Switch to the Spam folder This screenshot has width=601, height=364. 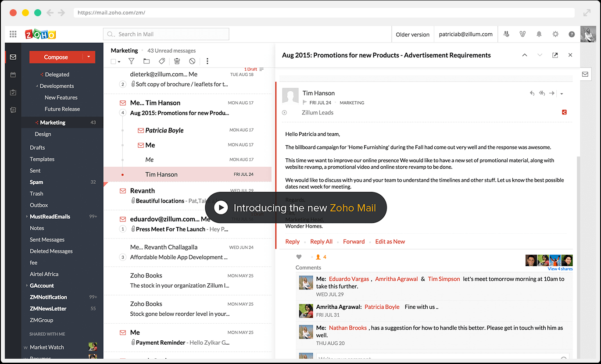pyautogui.click(x=37, y=182)
